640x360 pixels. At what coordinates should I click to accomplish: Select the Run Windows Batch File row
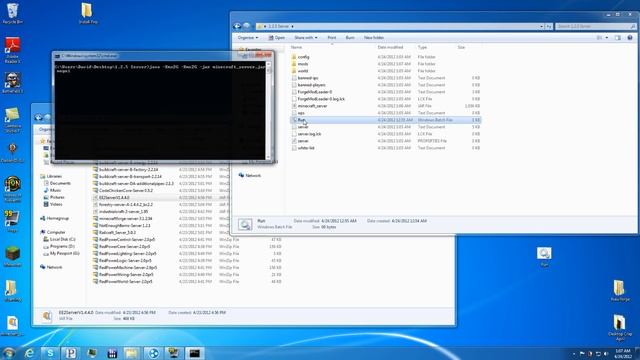pyautogui.click(x=386, y=120)
